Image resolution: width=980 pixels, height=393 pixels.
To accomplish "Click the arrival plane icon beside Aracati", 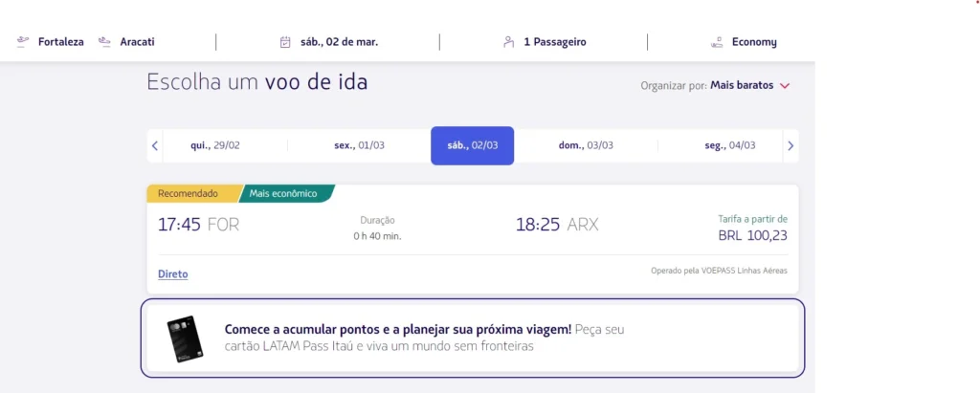I will tap(104, 42).
